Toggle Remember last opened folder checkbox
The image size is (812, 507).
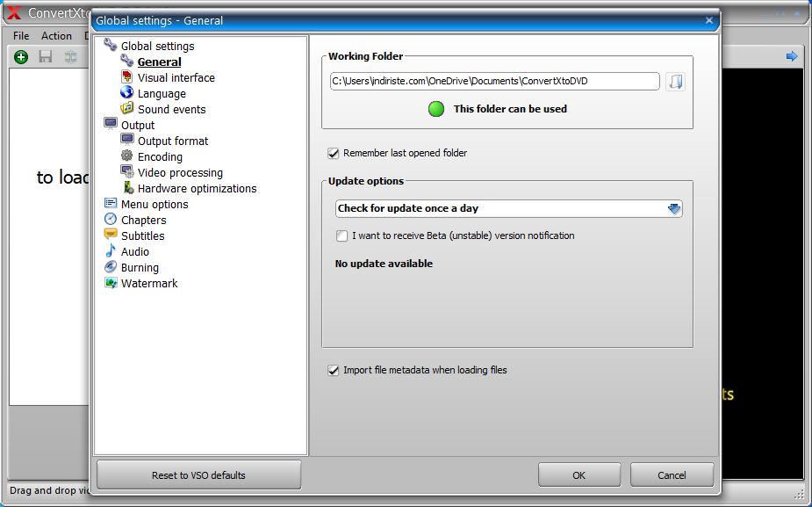coord(333,153)
